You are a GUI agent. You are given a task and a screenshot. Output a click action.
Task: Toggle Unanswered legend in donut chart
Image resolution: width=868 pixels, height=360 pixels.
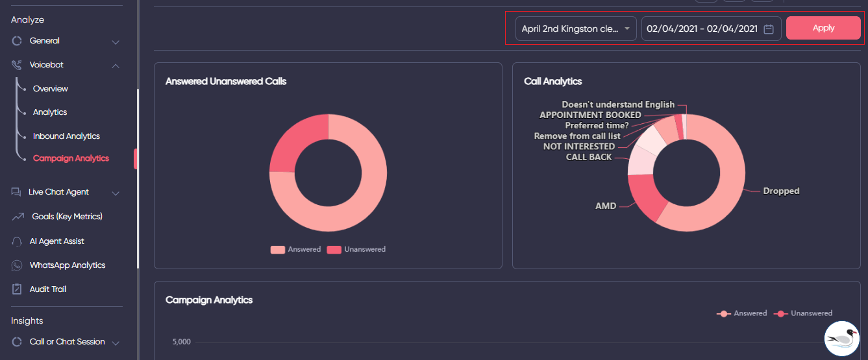coord(356,250)
